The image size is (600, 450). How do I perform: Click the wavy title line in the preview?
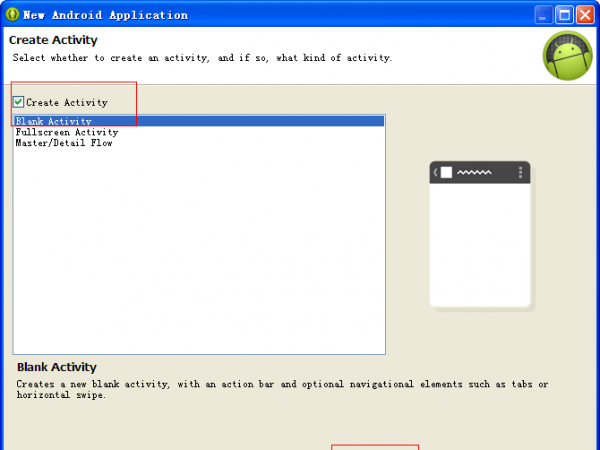(474, 173)
